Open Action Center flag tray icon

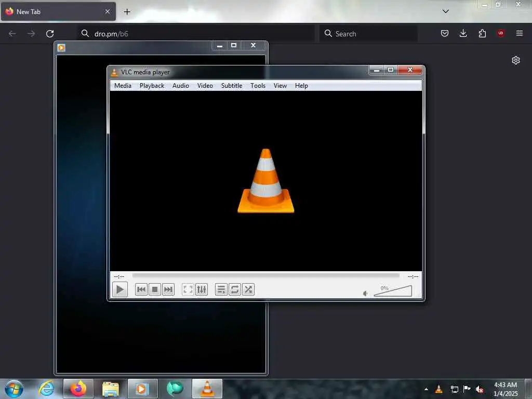467,389
